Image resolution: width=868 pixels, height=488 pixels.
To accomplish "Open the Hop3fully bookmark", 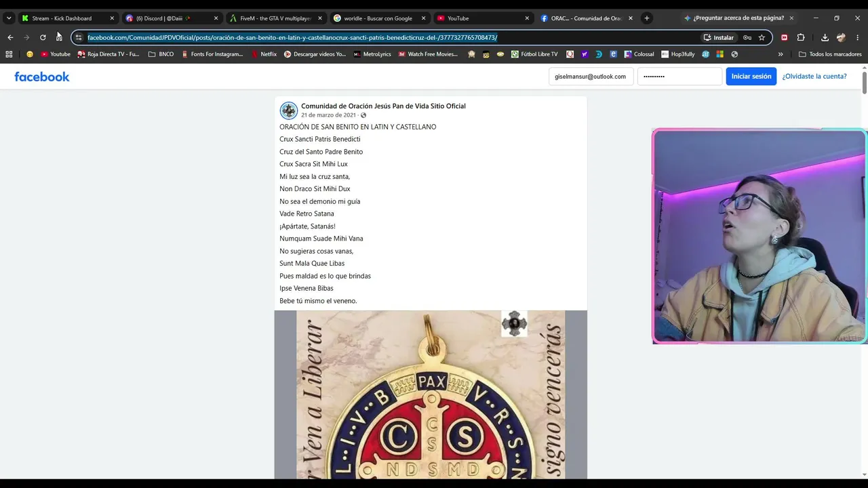I will (678, 54).
